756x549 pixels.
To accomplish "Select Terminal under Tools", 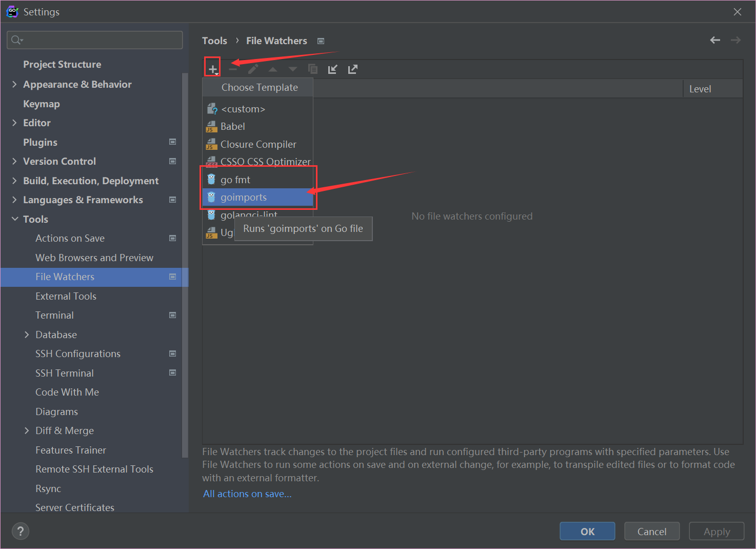I will [54, 315].
